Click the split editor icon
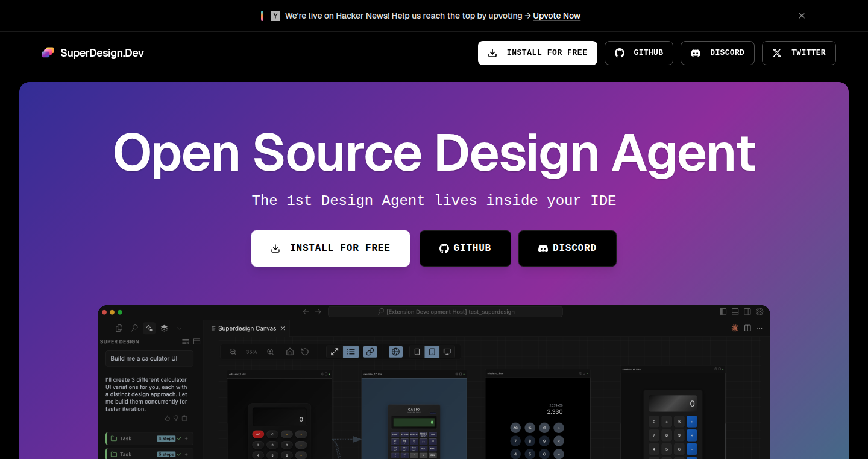This screenshot has width=868, height=459. [747, 328]
